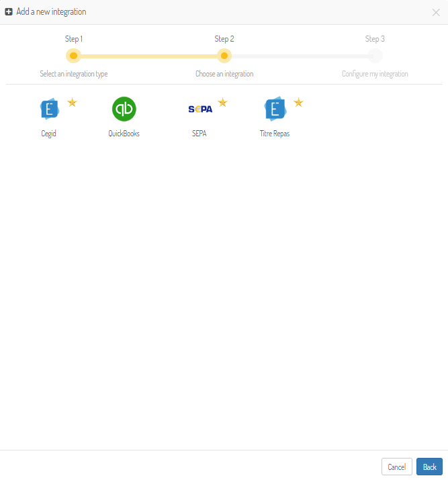Click the SEPA label under the logo
This screenshot has height=480, width=448.
click(x=199, y=134)
